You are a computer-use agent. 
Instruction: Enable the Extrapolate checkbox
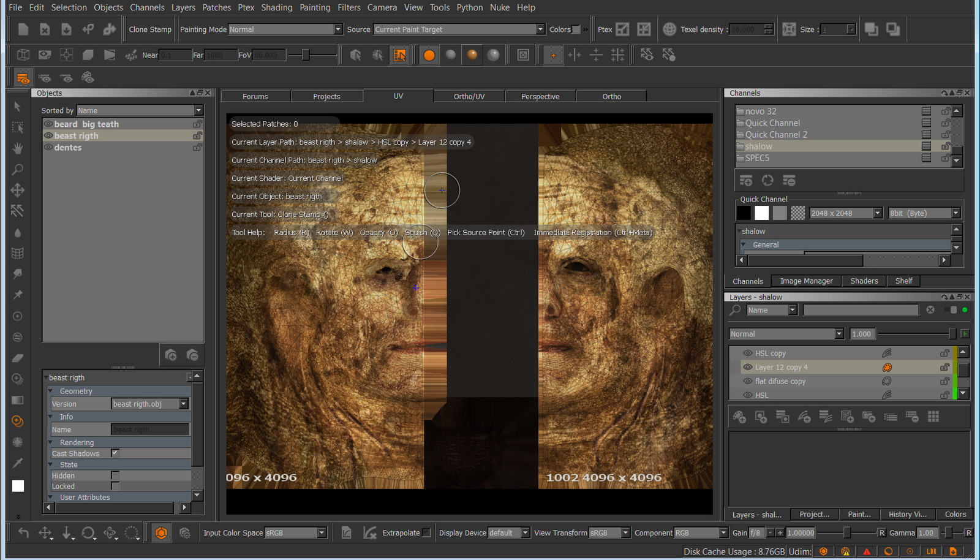point(427,532)
